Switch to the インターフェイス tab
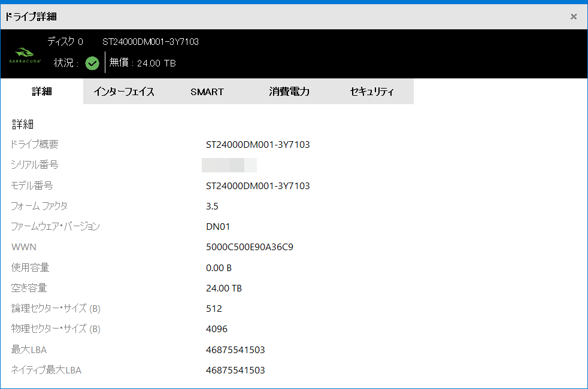 (x=124, y=92)
